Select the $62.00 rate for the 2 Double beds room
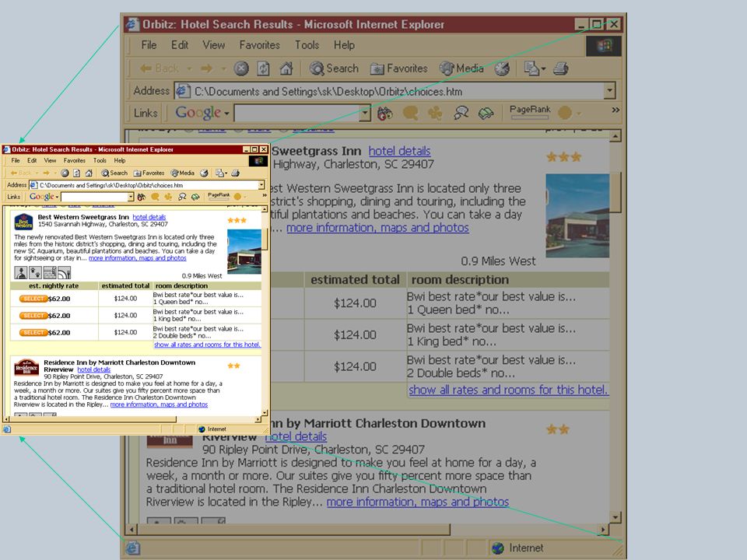The image size is (747, 560). point(33,332)
